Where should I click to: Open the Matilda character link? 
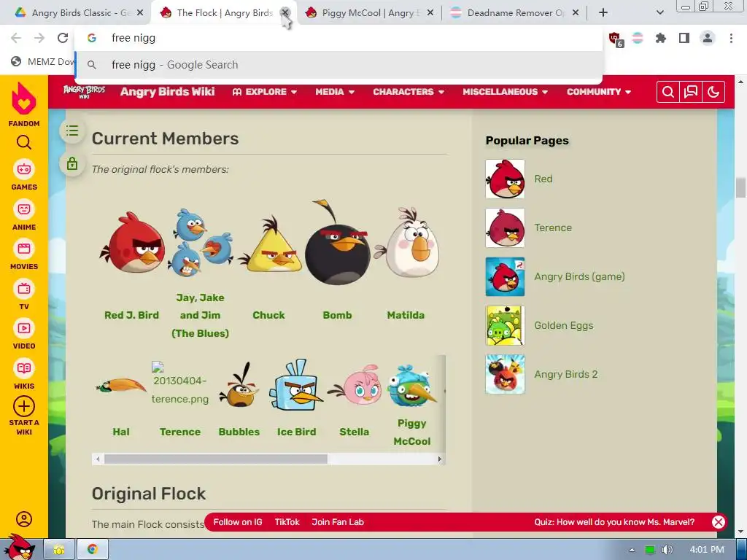pyautogui.click(x=406, y=315)
